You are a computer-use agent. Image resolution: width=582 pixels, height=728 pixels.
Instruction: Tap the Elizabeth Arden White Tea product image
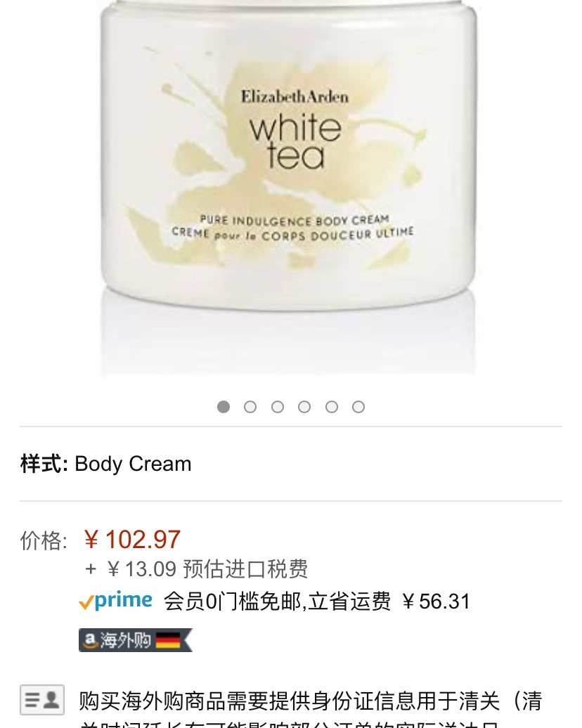[x=288, y=186]
